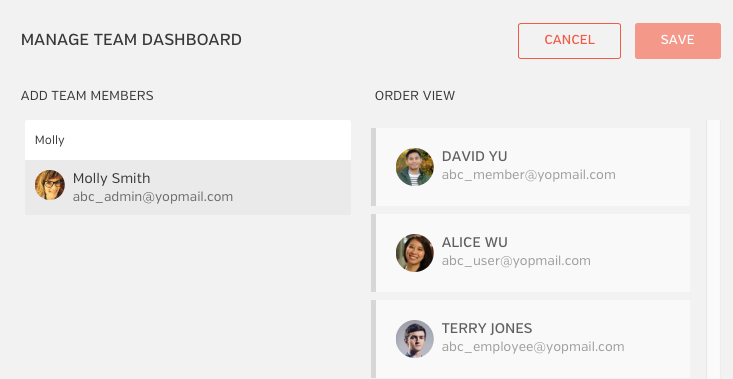Save the team dashboard changes
733x379 pixels.
pos(677,41)
